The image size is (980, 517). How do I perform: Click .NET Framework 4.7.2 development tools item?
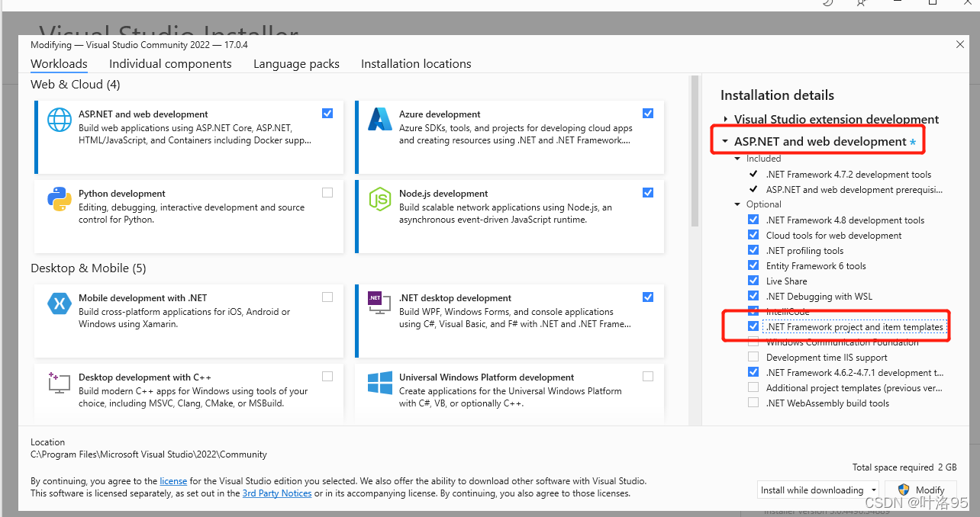[849, 175]
